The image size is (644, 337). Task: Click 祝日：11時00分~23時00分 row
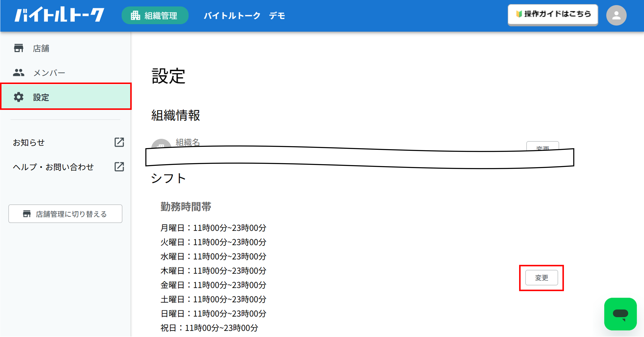pyautogui.click(x=209, y=328)
